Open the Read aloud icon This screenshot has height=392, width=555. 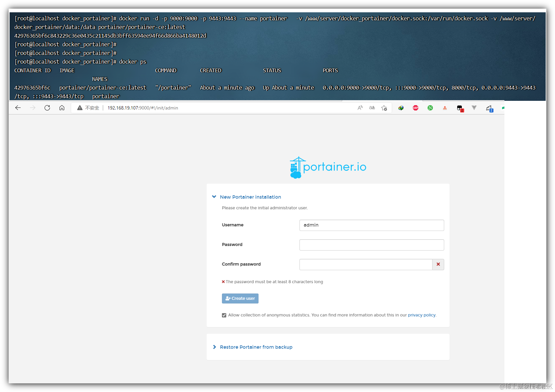[x=360, y=108]
